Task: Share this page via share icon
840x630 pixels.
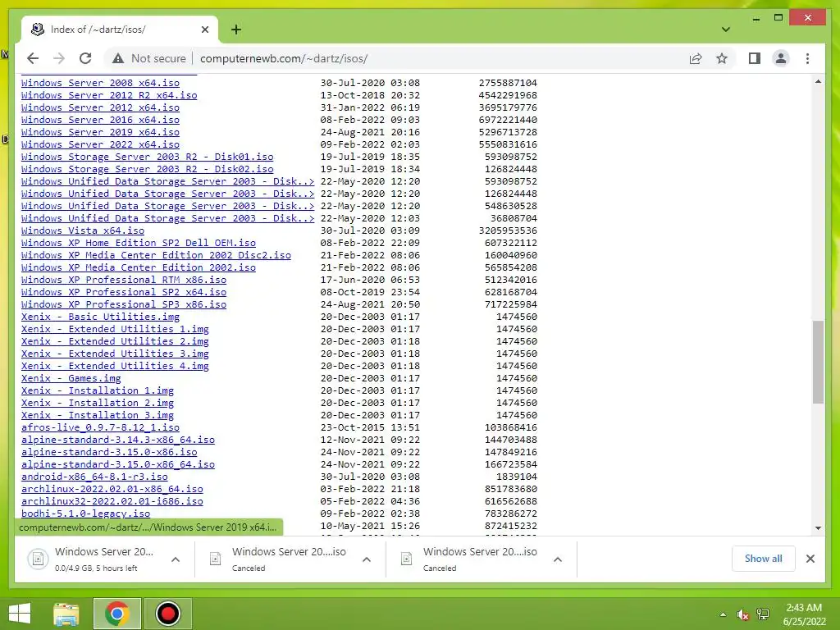Action: click(x=696, y=58)
